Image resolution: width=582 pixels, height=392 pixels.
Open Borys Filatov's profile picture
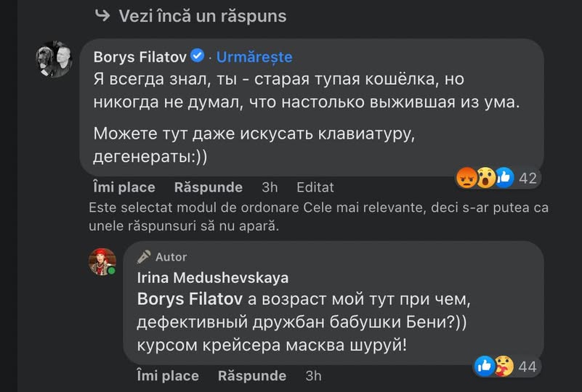54,60
